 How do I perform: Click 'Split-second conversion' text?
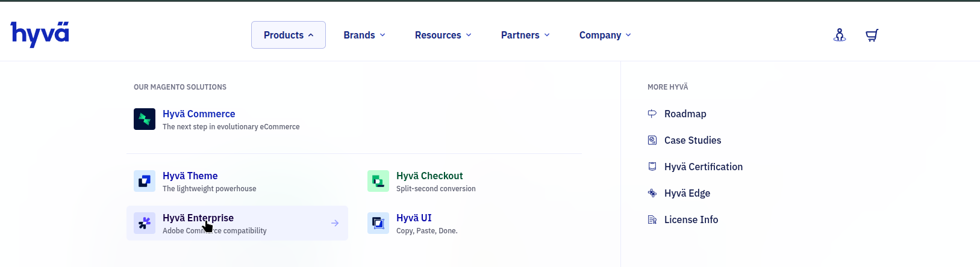[x=436, y=189]
